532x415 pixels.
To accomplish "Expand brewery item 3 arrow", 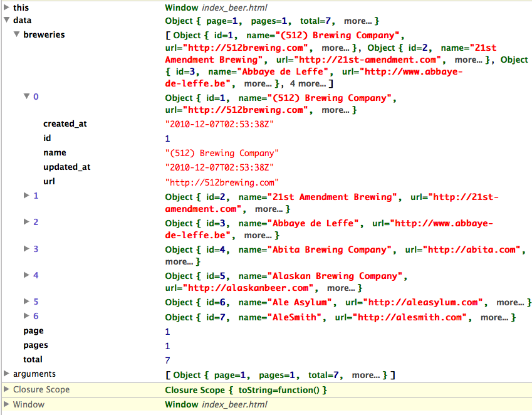I will coord(26,248).
